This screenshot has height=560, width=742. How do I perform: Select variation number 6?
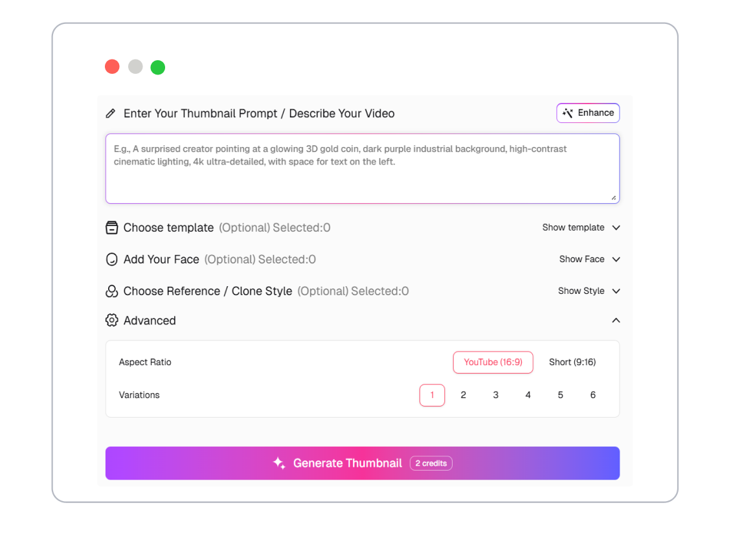pos(592,395)
